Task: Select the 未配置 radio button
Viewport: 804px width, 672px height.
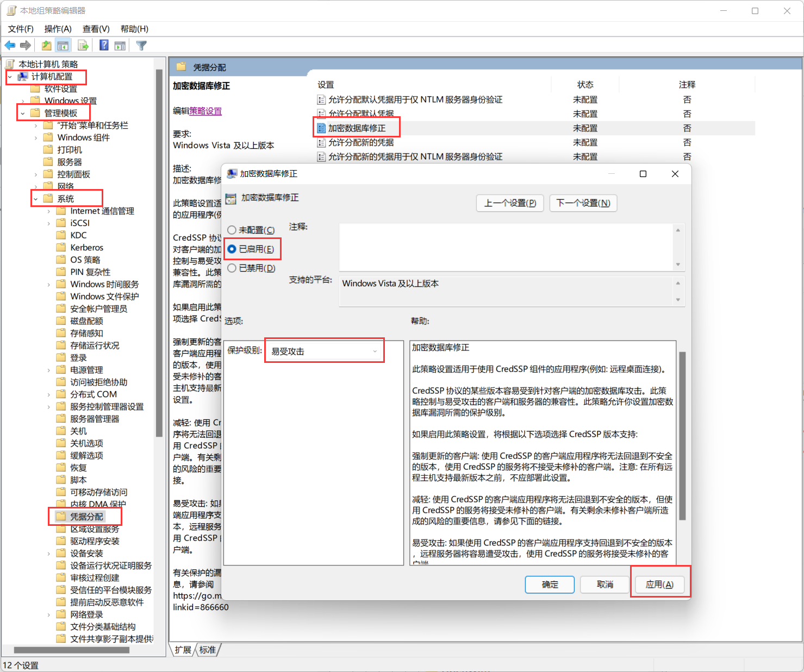Action: coord(232,230)
